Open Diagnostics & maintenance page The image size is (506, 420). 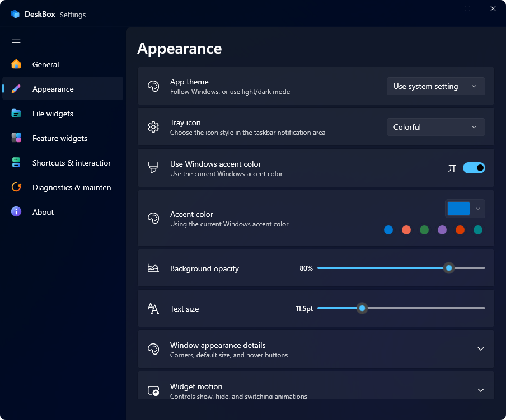coord(63,187)
